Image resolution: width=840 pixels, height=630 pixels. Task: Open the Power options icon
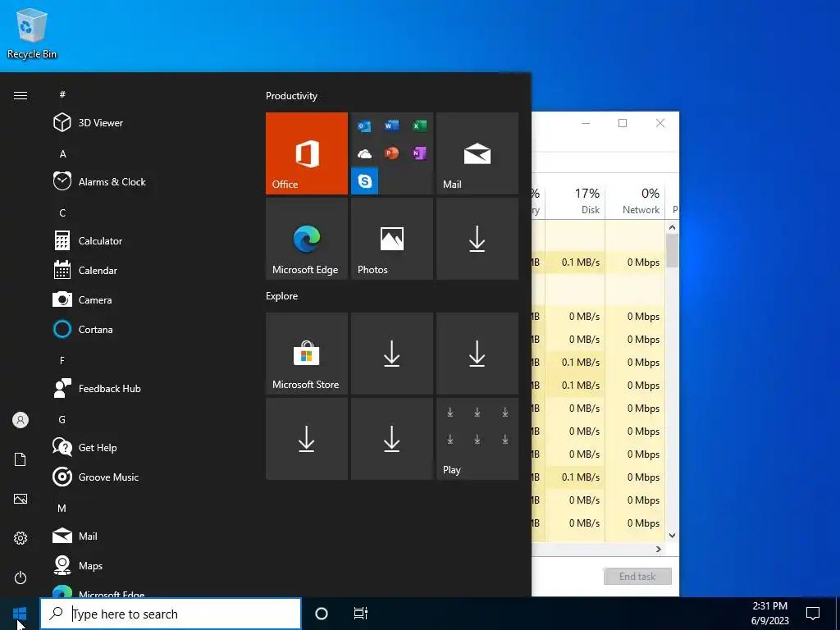[x=21, y=577]
